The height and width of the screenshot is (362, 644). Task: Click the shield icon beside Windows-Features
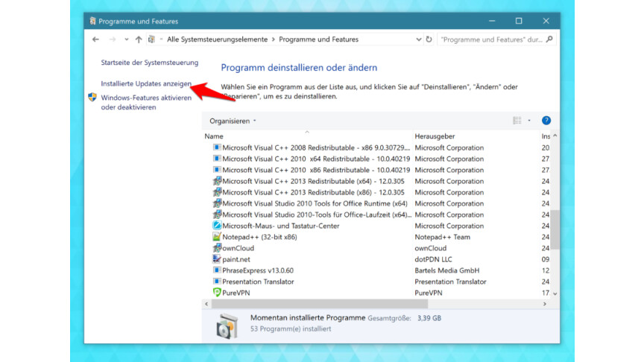point(92,98)
